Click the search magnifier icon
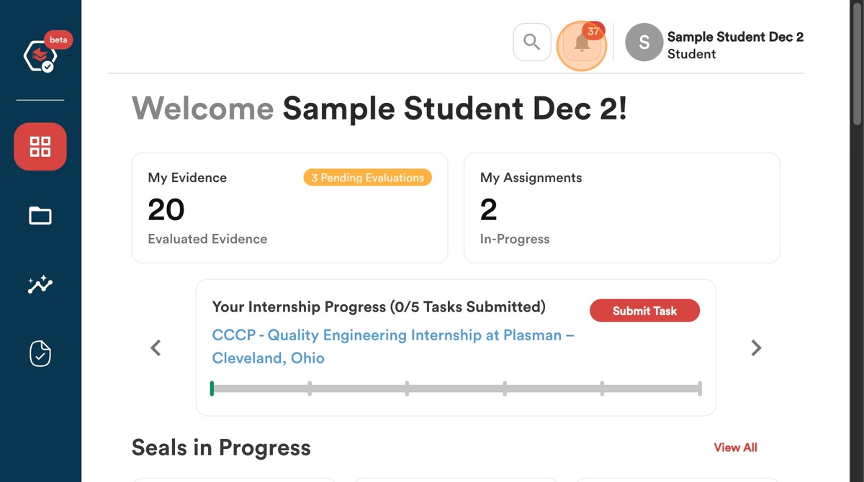Viewport: 864px width, 482px height. pyautogui.click(x=532, y=42)
